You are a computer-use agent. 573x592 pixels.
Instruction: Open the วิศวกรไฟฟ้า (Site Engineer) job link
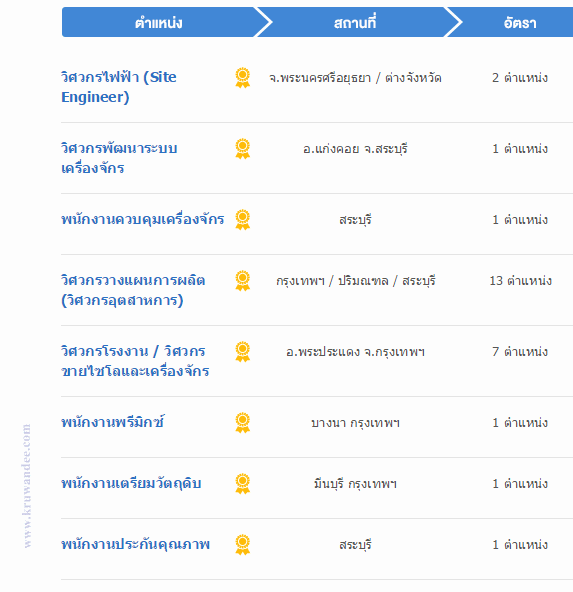(119, 87)
